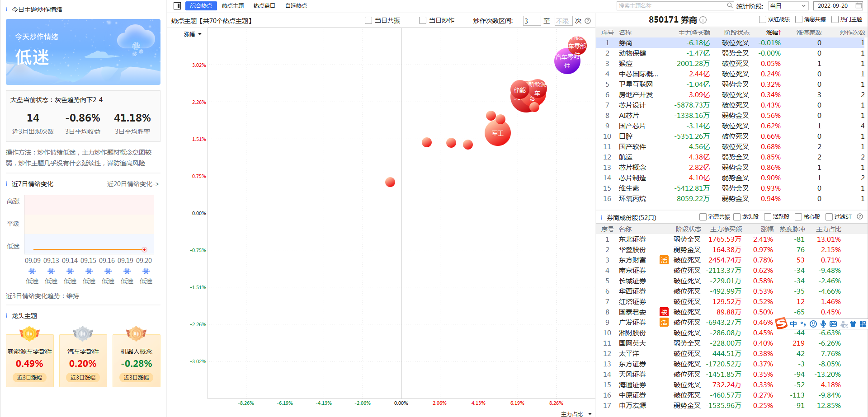Open the 近20日情绪变化 link
The image size is (868, 417).
click(133, 184)
